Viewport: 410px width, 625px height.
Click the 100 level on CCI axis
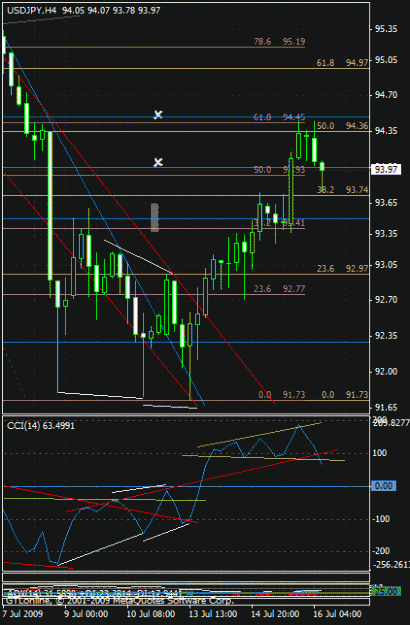click(380, 453)
